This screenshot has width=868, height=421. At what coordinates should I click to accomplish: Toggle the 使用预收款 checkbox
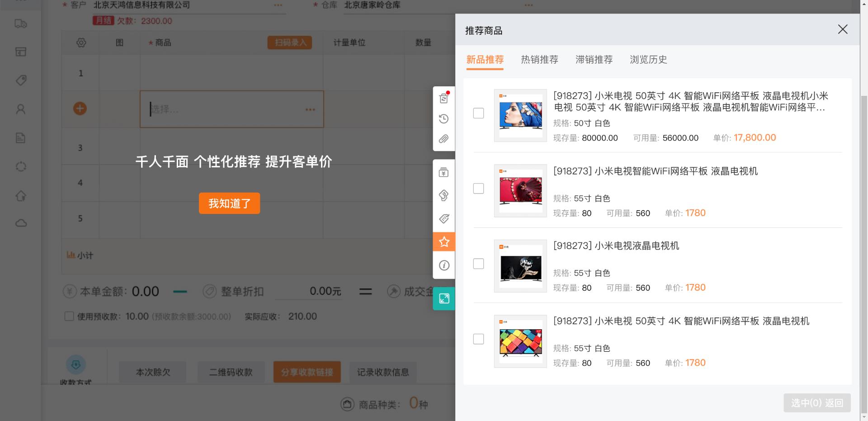69,317
